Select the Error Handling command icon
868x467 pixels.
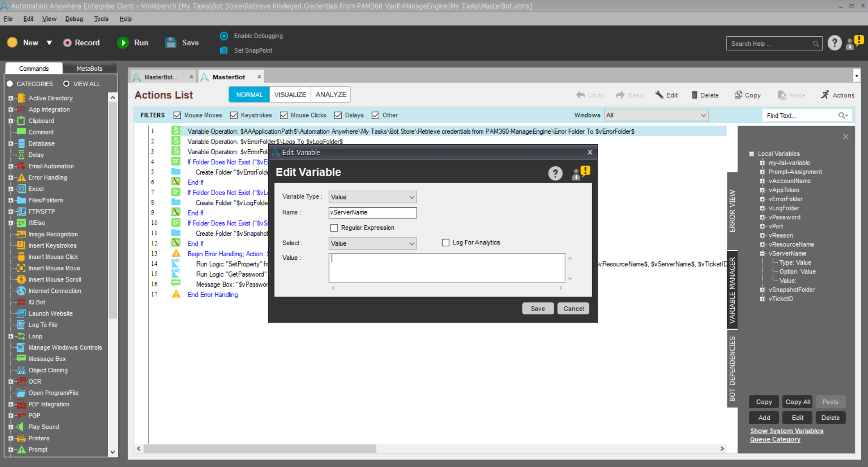(21, 177)
